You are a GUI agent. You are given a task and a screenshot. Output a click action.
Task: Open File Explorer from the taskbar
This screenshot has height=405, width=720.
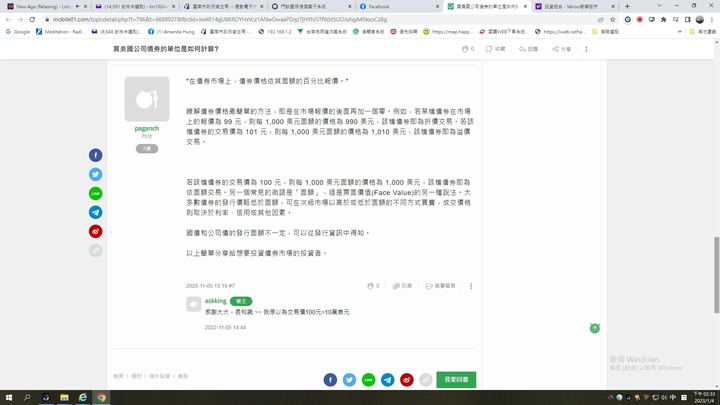[x=64, y=398]
